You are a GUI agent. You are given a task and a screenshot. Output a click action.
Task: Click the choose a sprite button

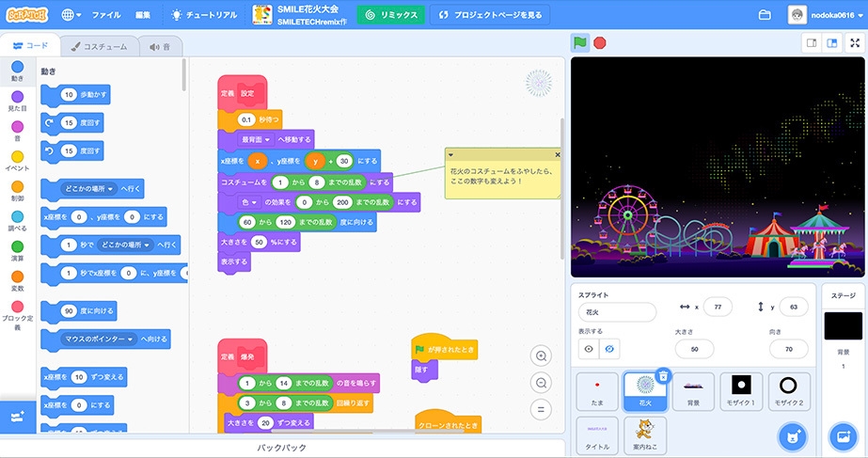(x=792, y=436)
